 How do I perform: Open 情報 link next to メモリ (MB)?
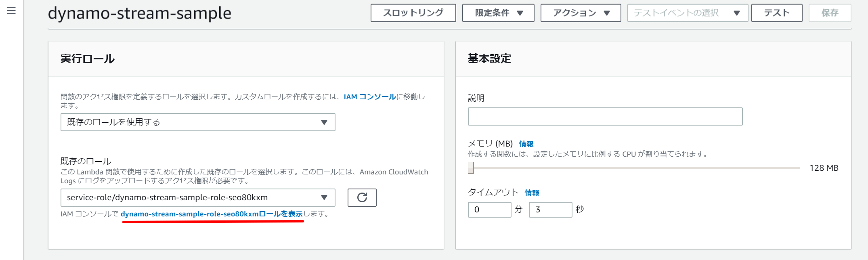526,144
